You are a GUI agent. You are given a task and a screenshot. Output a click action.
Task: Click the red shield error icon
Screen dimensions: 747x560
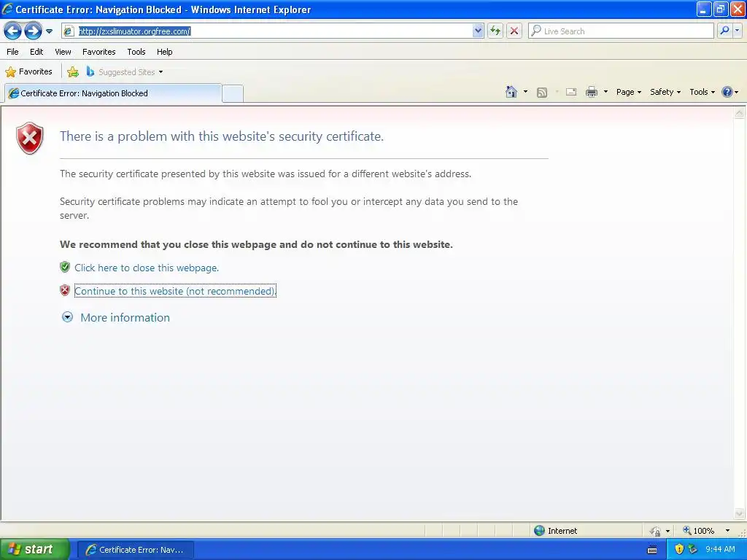click(29, 138)
